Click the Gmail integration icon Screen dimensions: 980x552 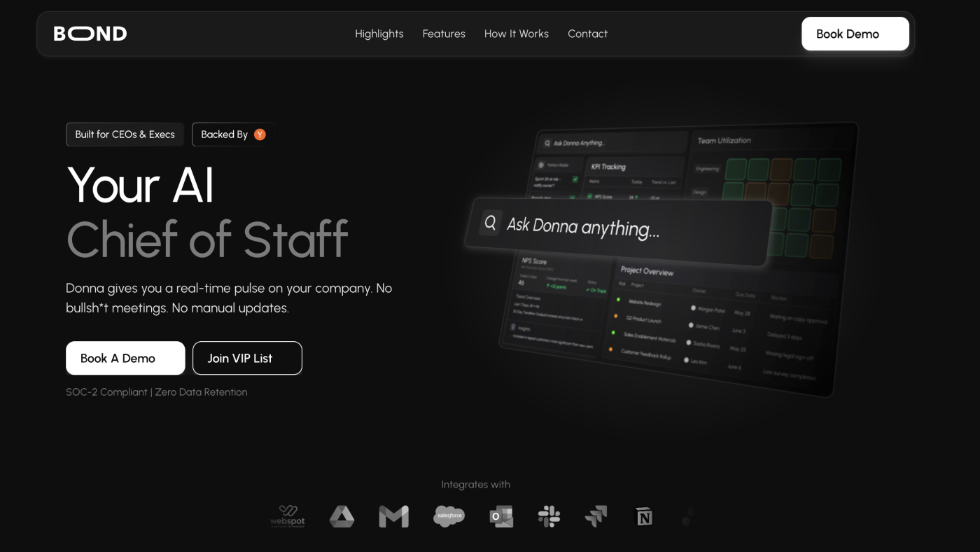(x=393, y=517)
